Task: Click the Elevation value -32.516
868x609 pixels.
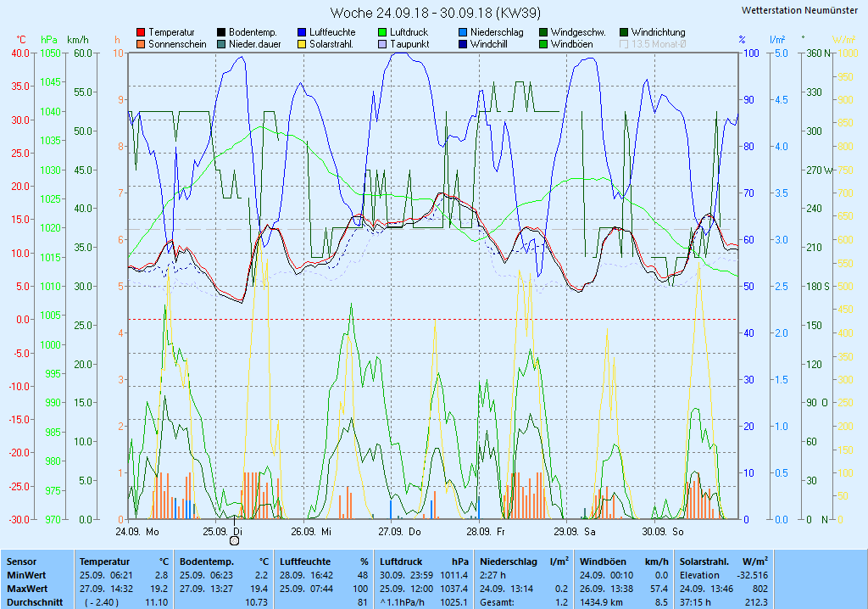Action: click(753, 576)
